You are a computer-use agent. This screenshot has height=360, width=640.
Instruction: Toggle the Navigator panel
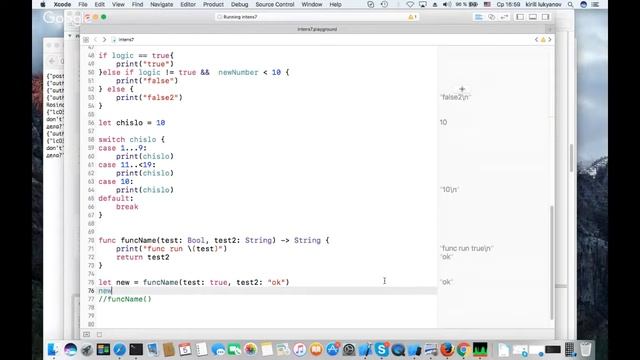coord(520,17)
